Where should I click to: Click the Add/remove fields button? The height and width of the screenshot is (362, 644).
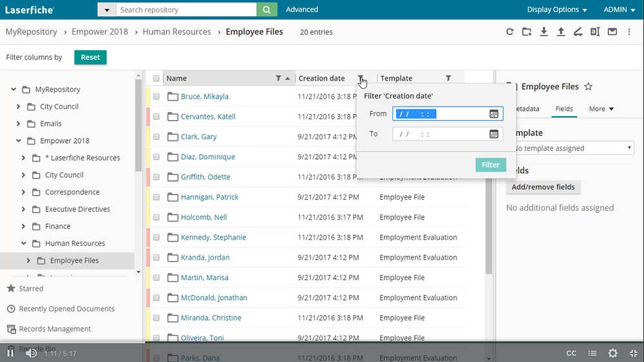coord(543,187)
